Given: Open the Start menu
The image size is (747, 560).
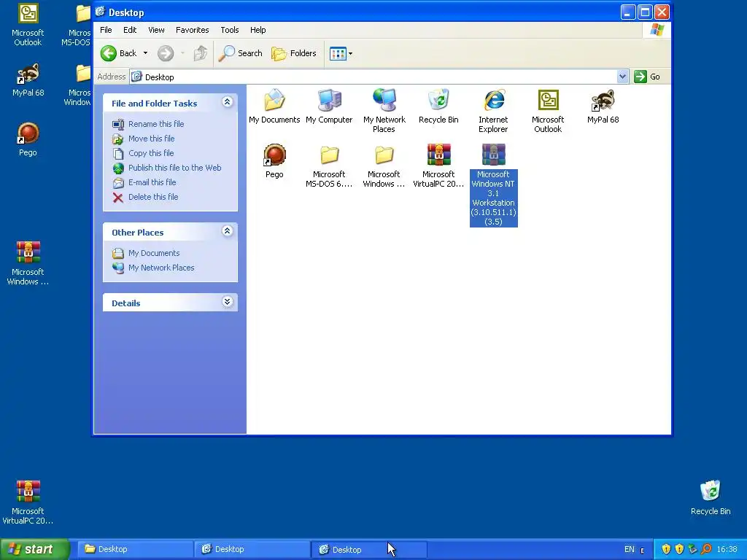Looking at the screenshot, I should click(35, 550).
